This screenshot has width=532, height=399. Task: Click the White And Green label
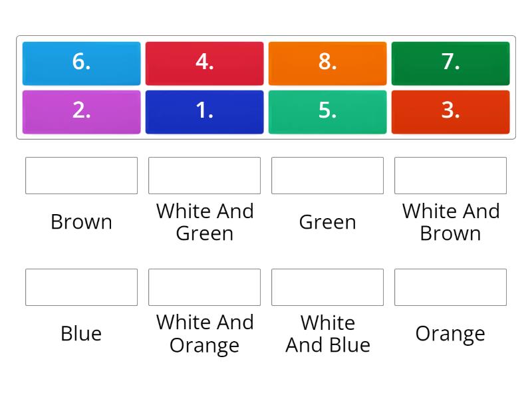(x=205, y=222)
